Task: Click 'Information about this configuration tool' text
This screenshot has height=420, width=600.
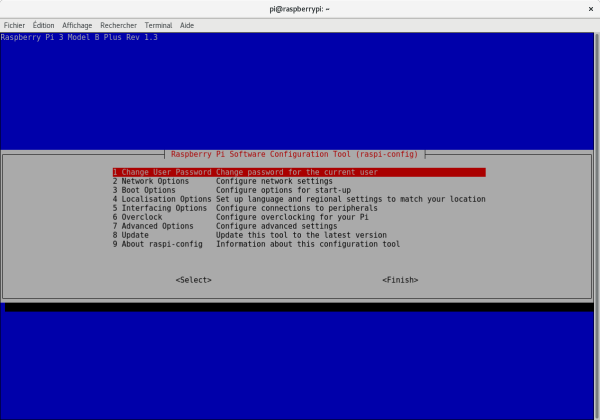Action: click(308, 244)
